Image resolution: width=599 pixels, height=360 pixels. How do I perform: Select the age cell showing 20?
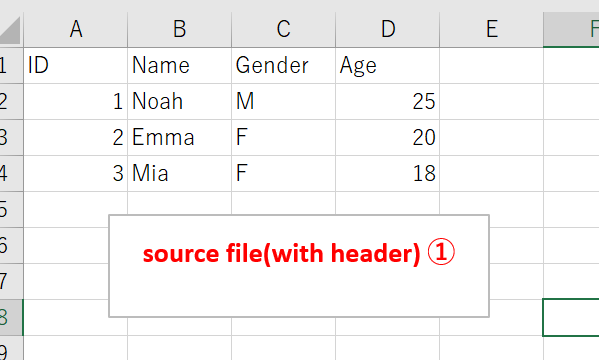(388, 137)
